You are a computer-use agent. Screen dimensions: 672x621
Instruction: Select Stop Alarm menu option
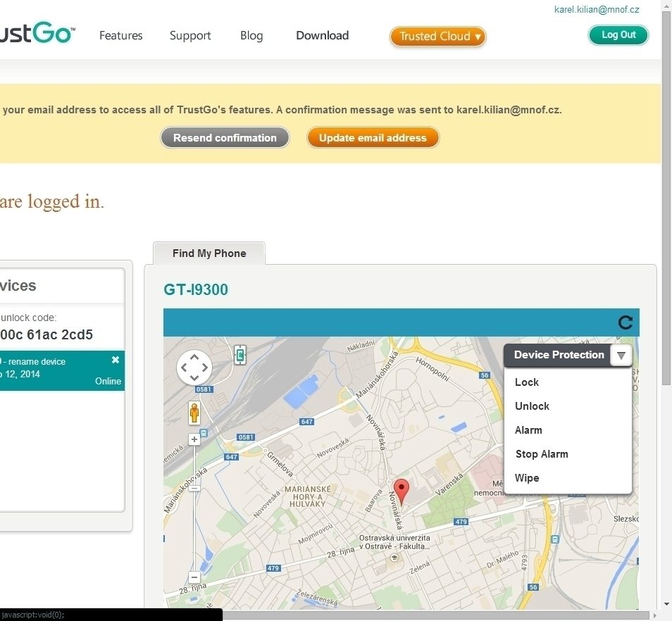point(542,454)
